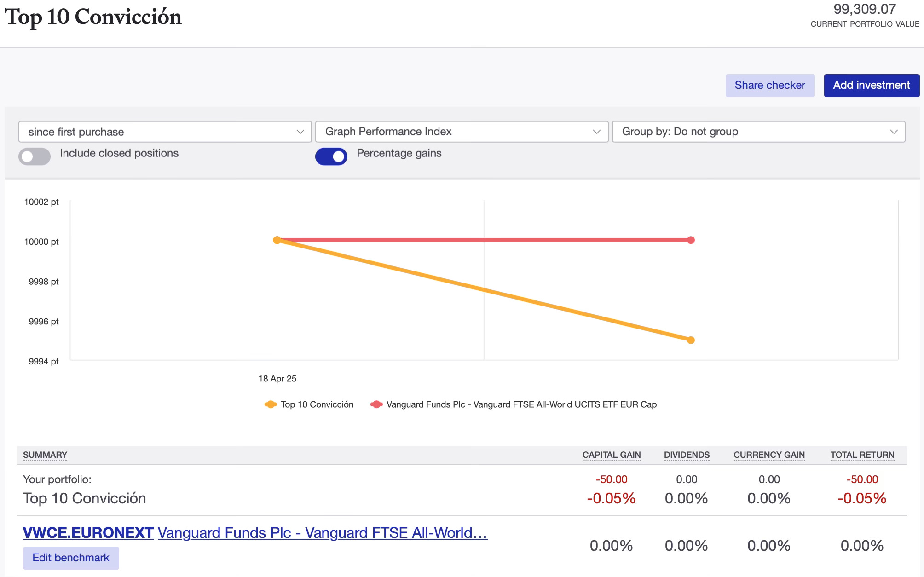
Task: Open the Graph Performance Index dropdown
Action: (462, 132)
